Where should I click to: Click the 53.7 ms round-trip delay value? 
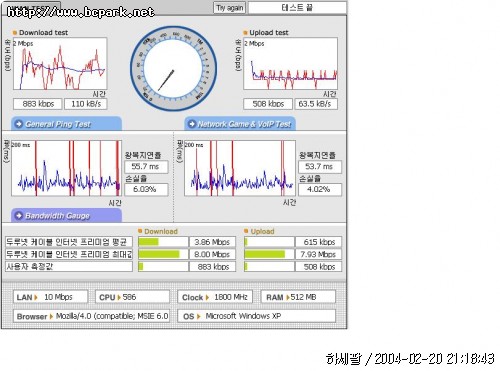point(320,167)
